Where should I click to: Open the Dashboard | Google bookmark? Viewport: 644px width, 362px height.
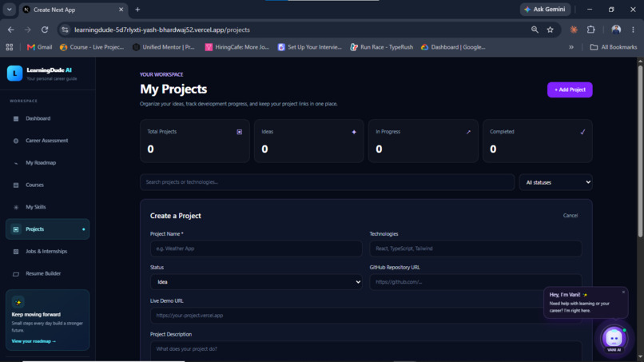coord(453,47)
